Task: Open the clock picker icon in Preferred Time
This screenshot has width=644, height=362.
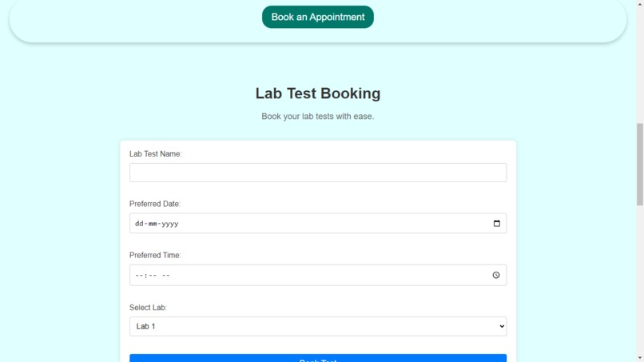Action: [x=496, y=276]
